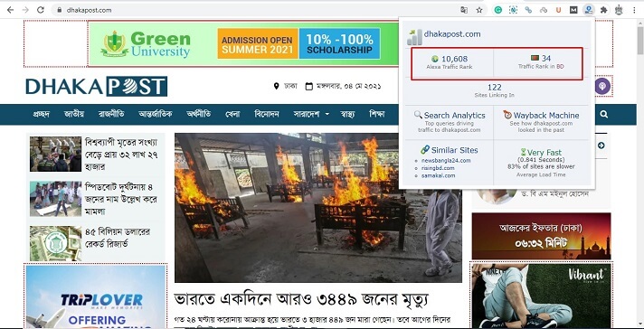Open the আন্তর্জাতিক section

tap(156, 114)
